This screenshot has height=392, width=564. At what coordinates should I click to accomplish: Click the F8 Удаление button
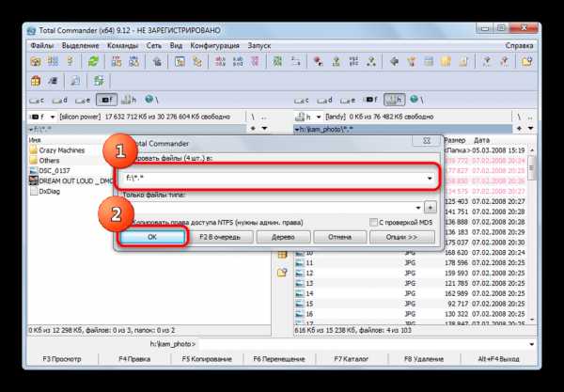coord(424,359)
